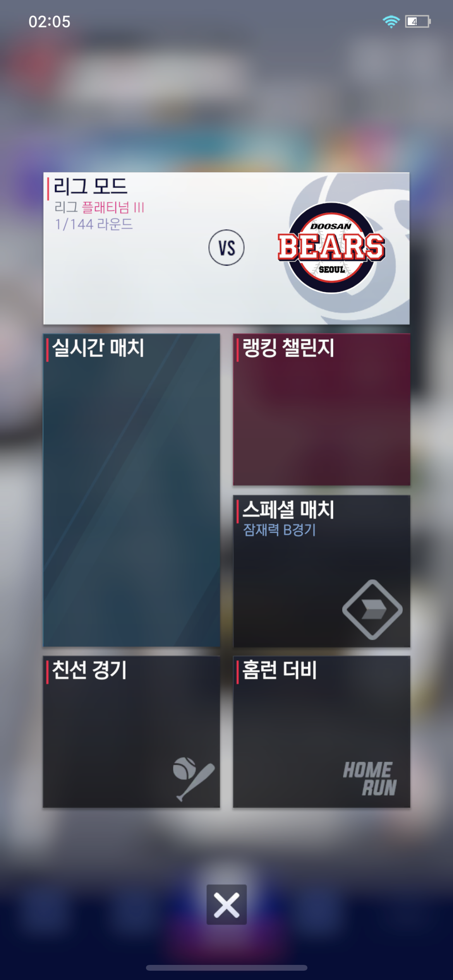Open 랭킹 챌린지 tile
Image resolution: width=453 pixels, height=980 pixels.
(321, 409)
